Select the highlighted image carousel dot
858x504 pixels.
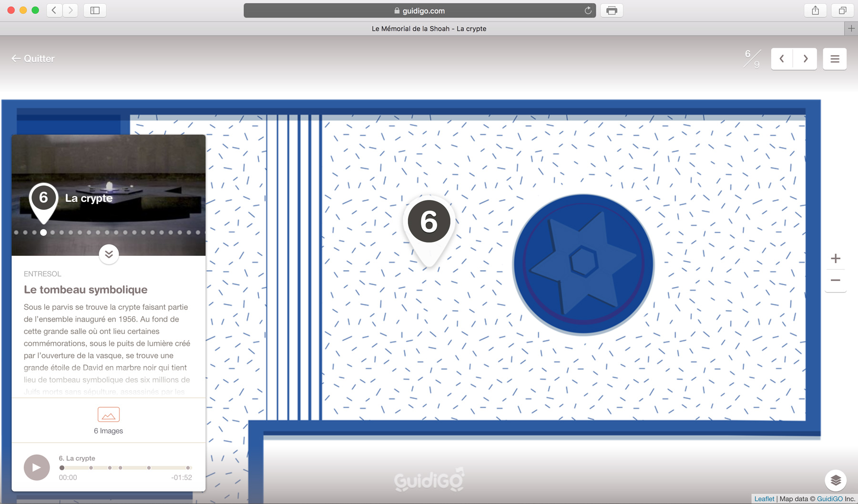click(43, 232)
